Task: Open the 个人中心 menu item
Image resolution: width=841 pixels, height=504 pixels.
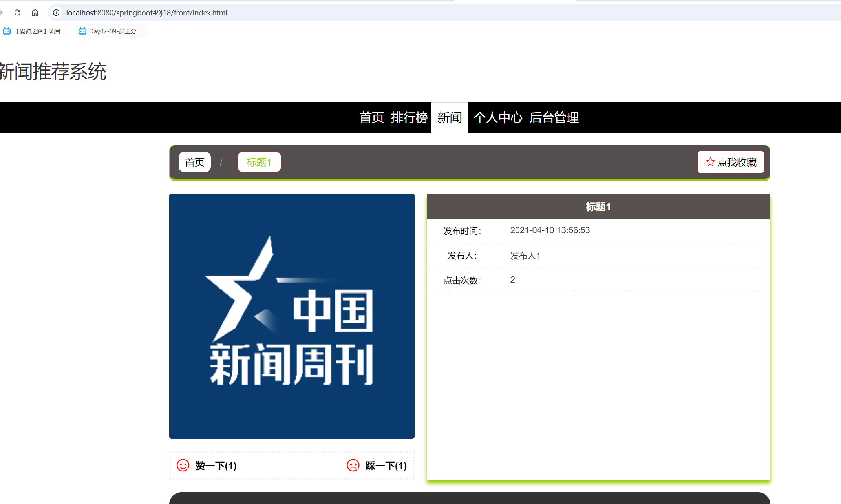Action: point(497,117)
